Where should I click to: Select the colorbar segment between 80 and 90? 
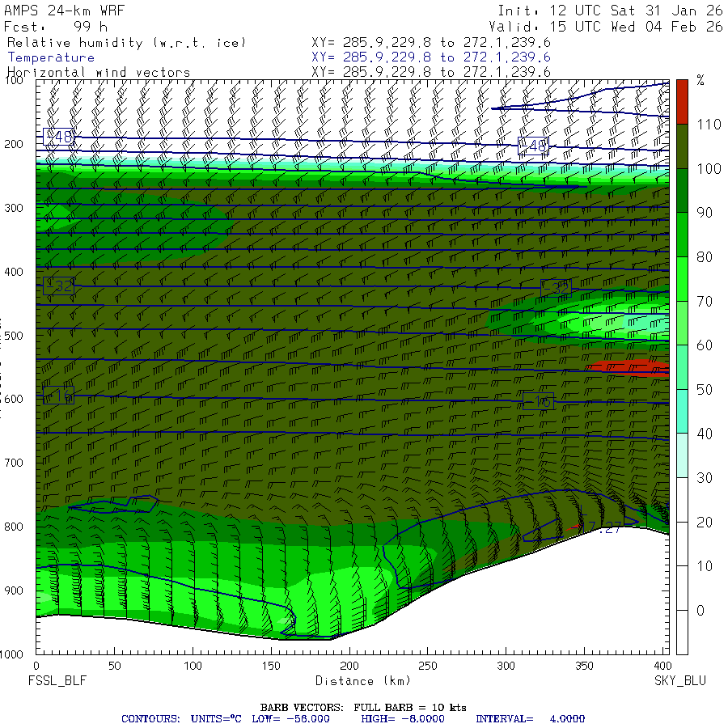(682, 235)
